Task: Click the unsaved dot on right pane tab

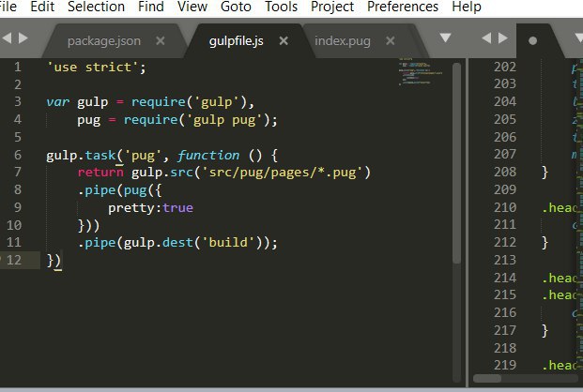Action: pyautogui.click(x=532, y=40)
